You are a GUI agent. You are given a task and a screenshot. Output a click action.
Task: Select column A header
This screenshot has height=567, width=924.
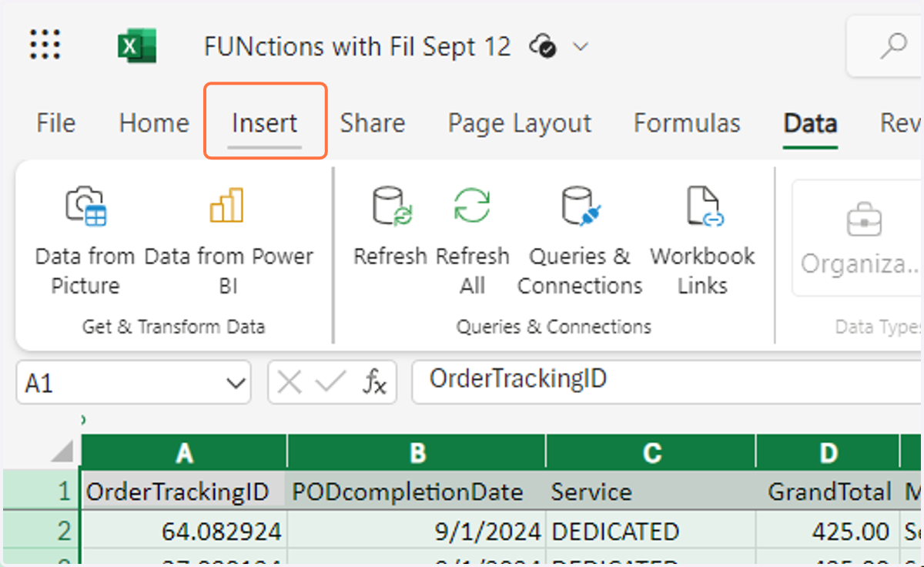coord(184,452)
